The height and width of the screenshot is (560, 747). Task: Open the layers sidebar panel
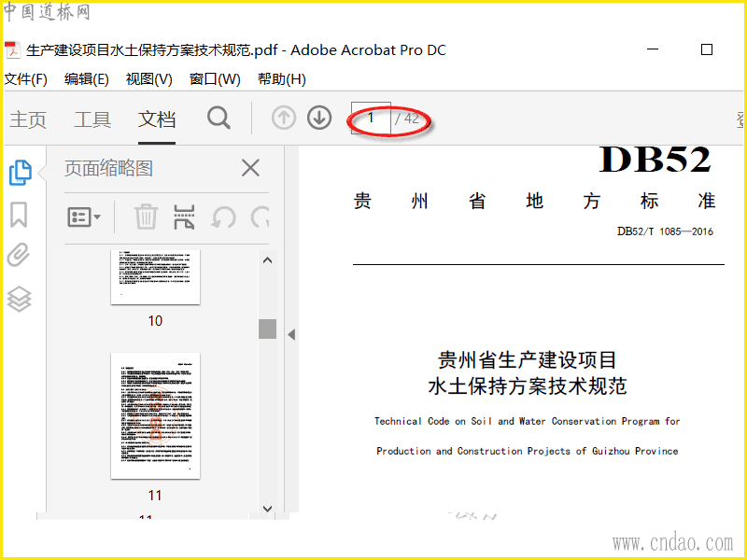(19, 299)
